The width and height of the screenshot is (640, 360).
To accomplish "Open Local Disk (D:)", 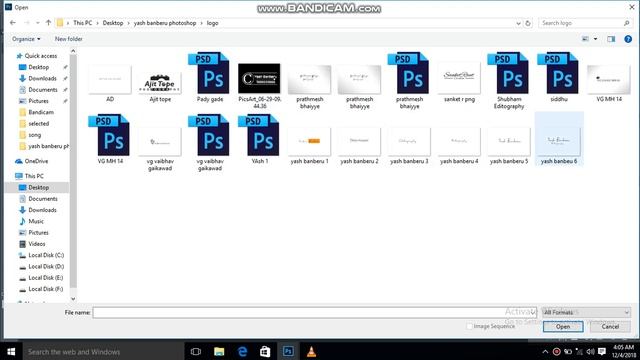I will tap(46, 267).
